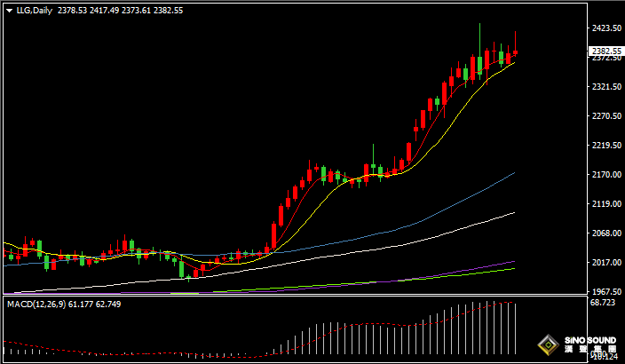The height and width of the screenshot is (364, 625).
Task: Select the last red candle on the chart
Action: [516, 51]
